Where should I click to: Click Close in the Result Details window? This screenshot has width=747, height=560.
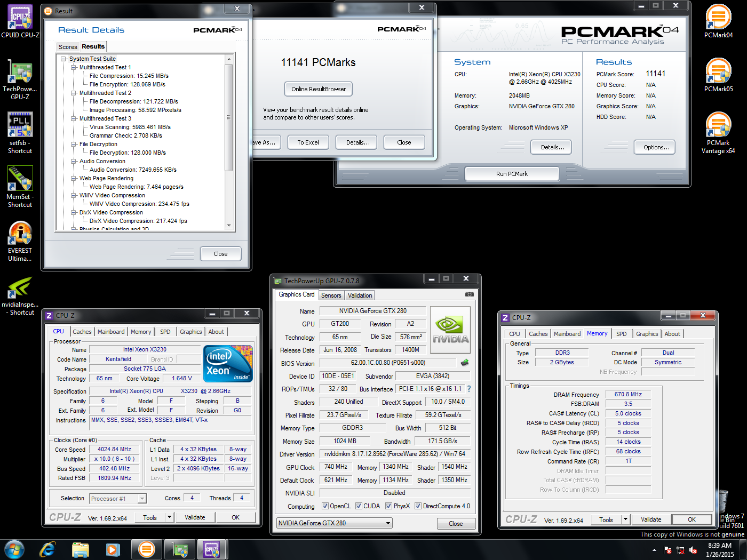pos(220,254)
